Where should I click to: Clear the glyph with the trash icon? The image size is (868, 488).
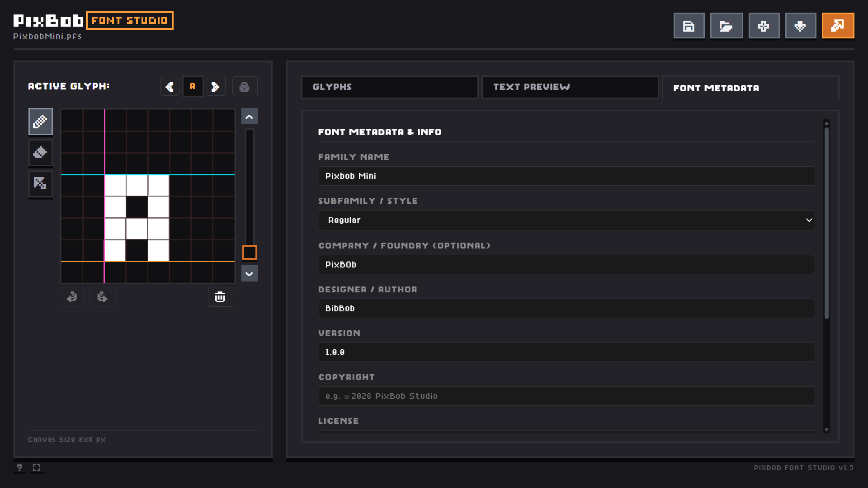point(220,297)
